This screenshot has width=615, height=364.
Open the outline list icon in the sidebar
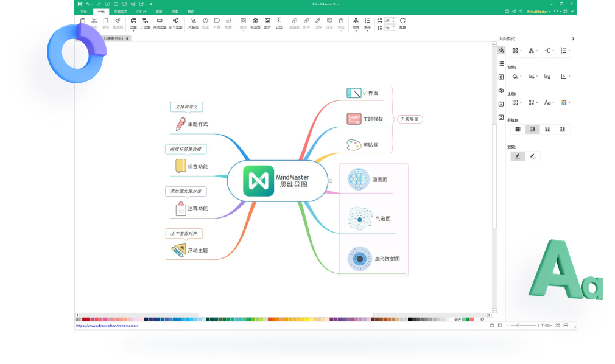click(x=501, y=63)
